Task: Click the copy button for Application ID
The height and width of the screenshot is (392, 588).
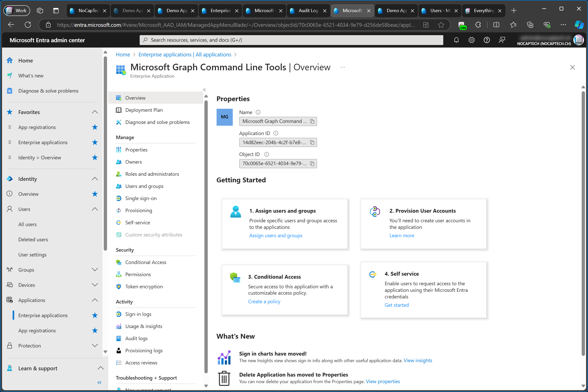Action: click(x=312, y=142)
